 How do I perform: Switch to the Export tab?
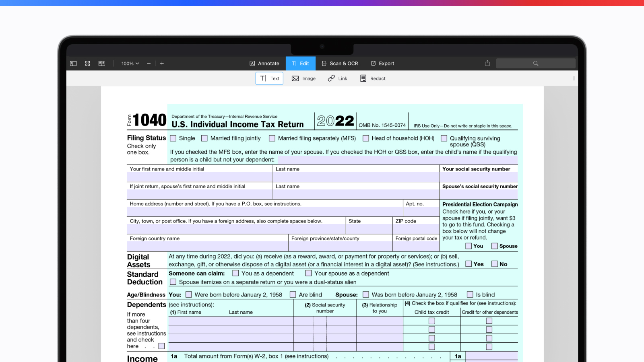point(382,63)
